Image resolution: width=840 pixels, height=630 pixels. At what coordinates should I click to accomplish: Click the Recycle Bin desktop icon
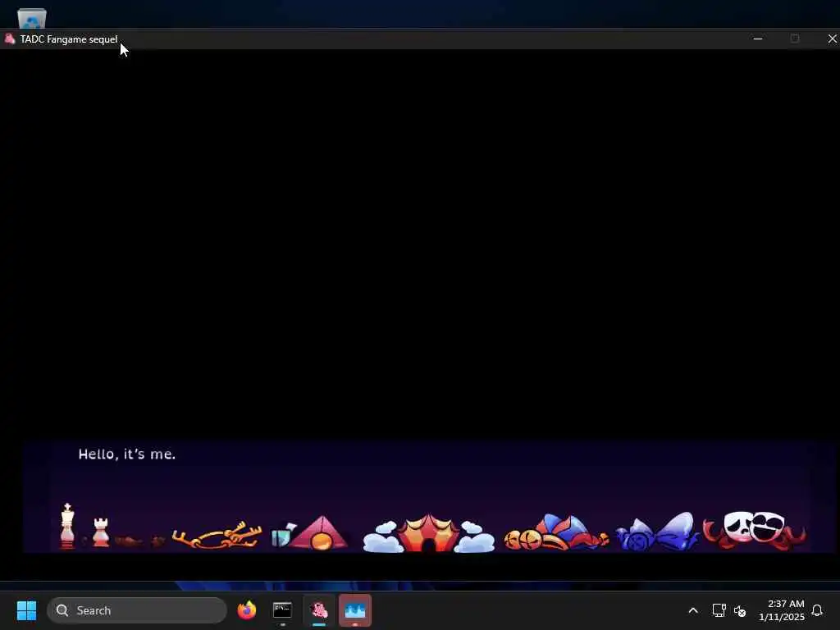[32, 18]
